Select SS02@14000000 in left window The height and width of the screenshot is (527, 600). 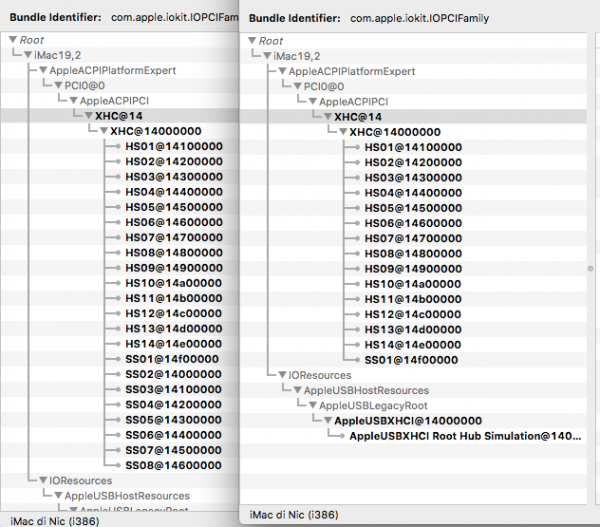pyautogui.click(x=173, y=374)
